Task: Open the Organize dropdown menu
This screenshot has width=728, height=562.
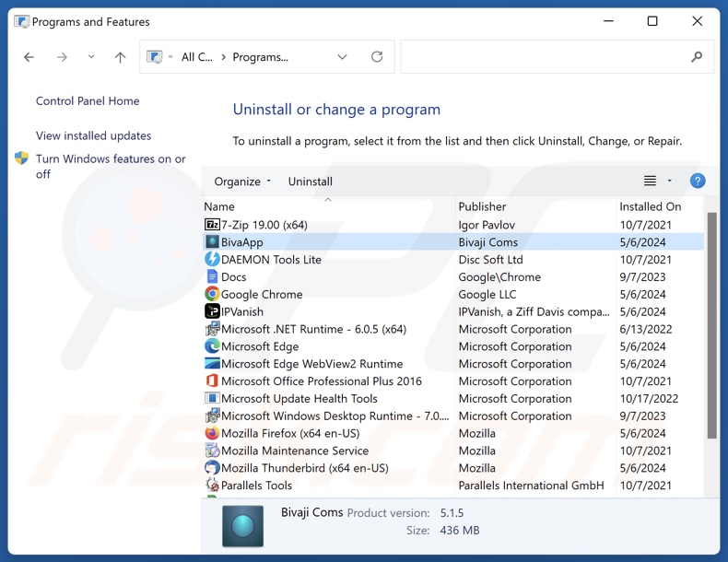Action: pos(242,181)
